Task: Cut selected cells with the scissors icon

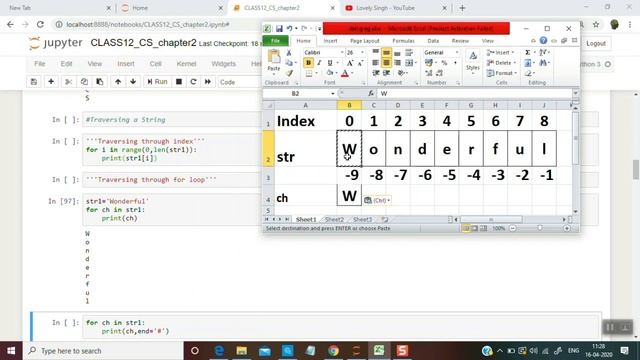Action: coord(69,82)
